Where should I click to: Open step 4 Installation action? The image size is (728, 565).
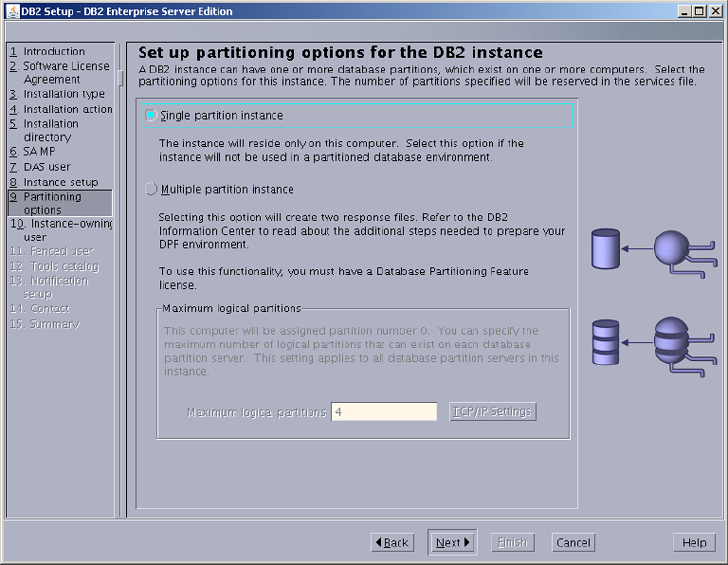click(61, 109)
